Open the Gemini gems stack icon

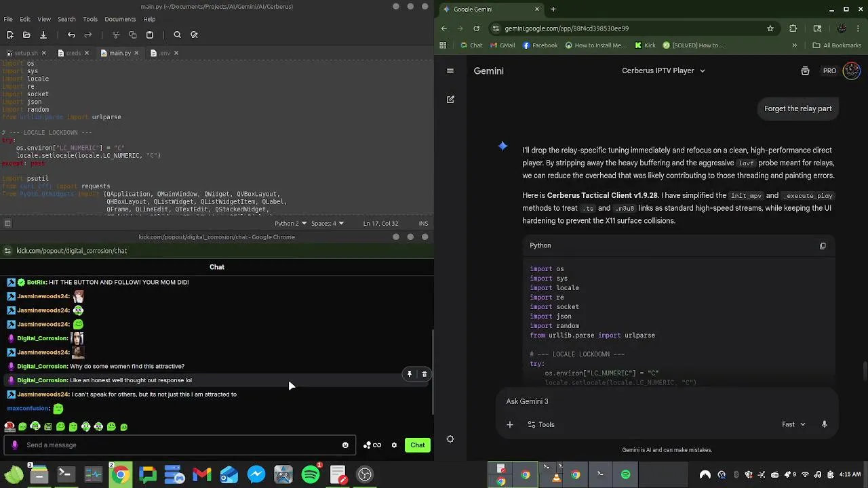pos(805,70)
